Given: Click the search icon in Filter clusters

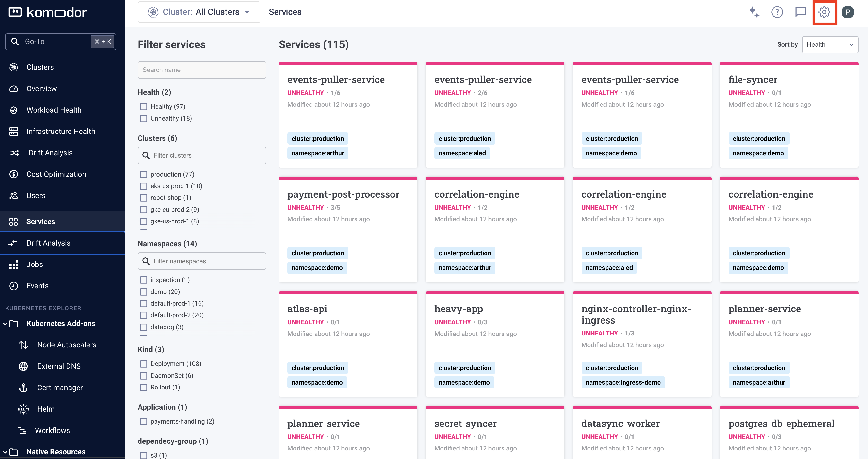Looking at the screenshot, I should pyautogui.click(x=146, y=155).
